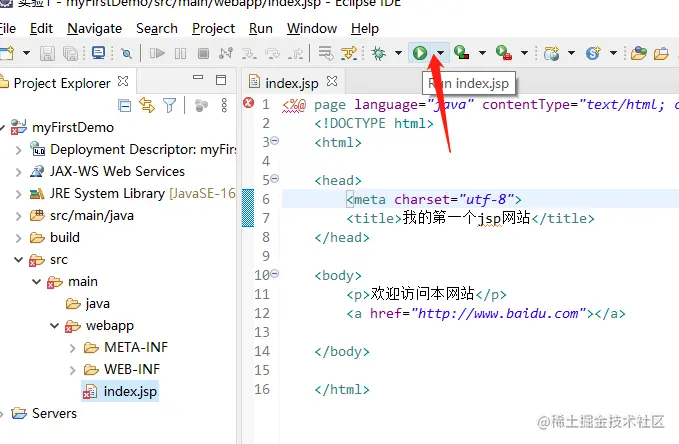Expand the build folder

(x=18, y=238)
